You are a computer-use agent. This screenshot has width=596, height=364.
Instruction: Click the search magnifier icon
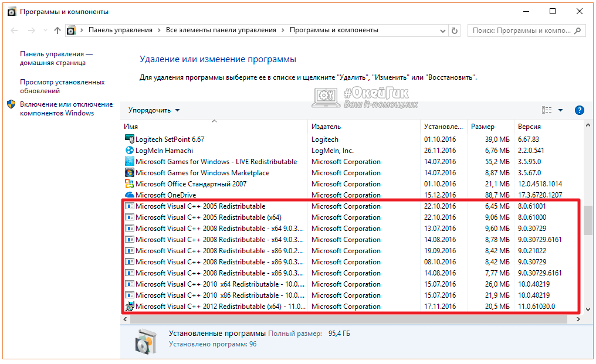[577, 30]
